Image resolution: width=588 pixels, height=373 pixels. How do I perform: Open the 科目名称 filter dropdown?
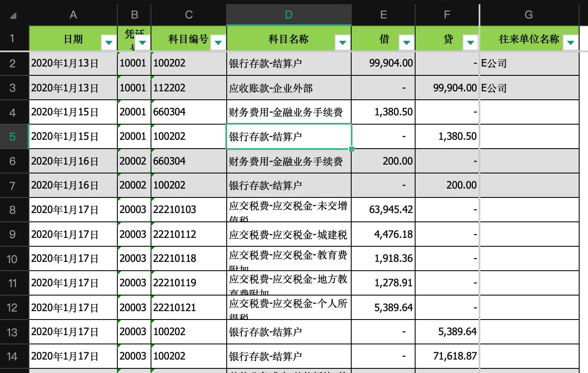click(343, 43)
